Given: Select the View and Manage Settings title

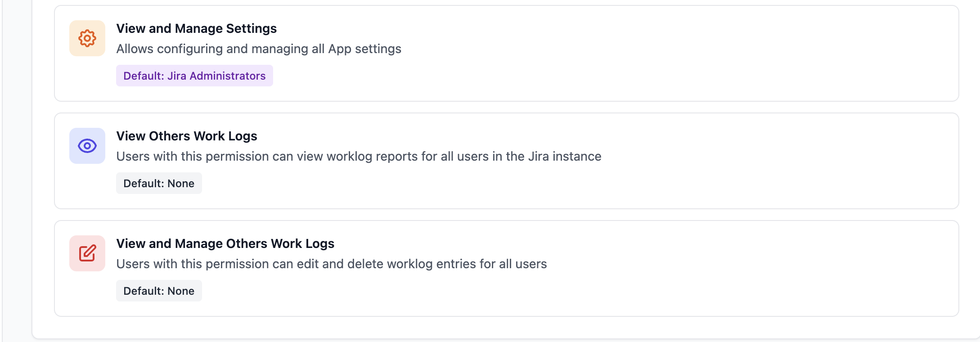Looking at the screenshot, I should pyautogui.click(x=196, y=28).
